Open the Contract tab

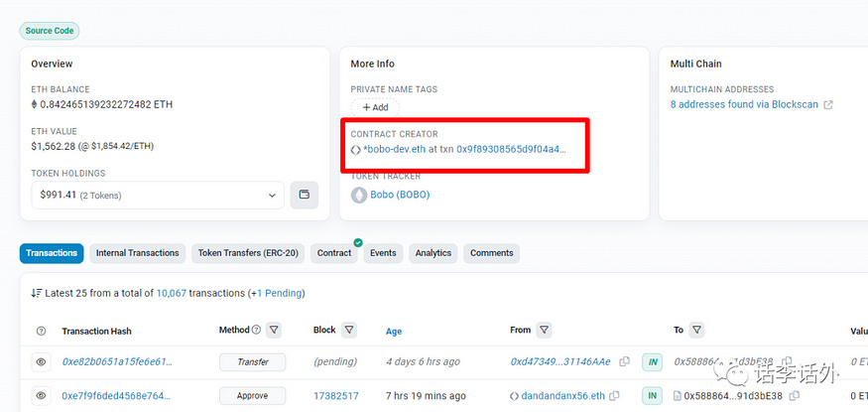pyautogui.click(x=334, y=253)
